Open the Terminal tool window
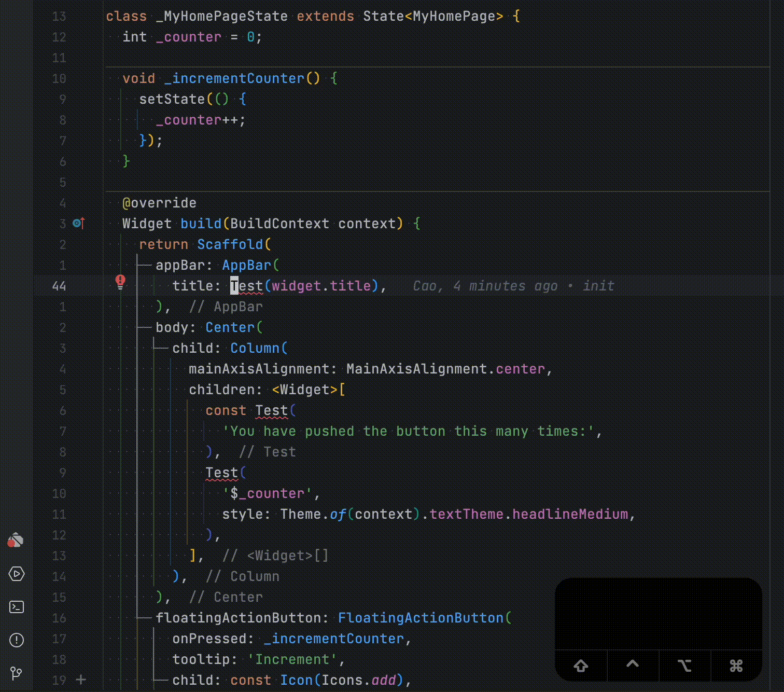Image resolution: width=784 pixels, height=692 pixels. click(x=16, y=607)
